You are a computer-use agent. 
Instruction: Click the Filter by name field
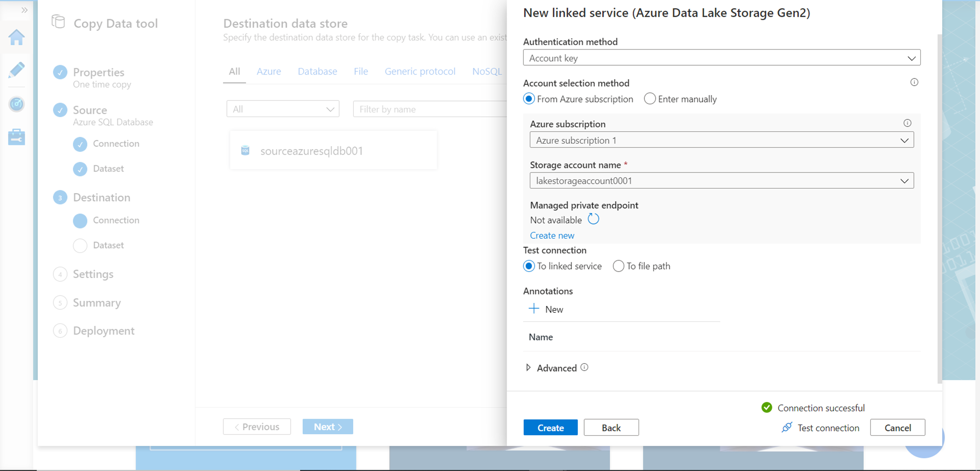(429, 109)
